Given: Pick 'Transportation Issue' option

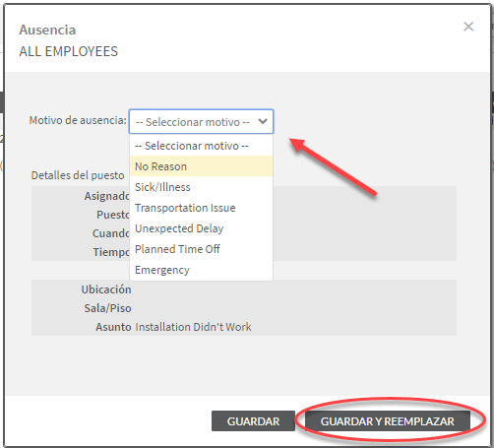Looking at the screenshot, I should click(x=201, y=208).
